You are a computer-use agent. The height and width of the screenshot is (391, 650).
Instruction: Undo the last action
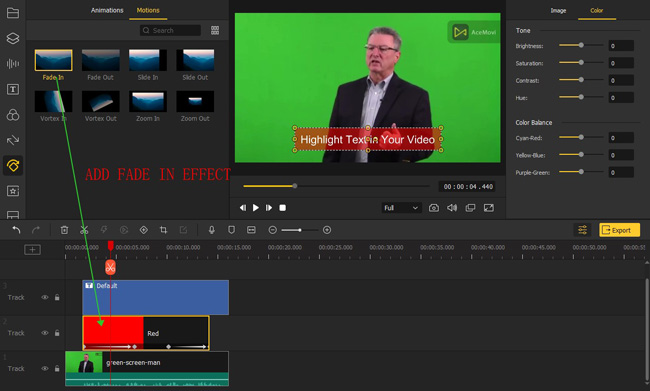point(16,230)
